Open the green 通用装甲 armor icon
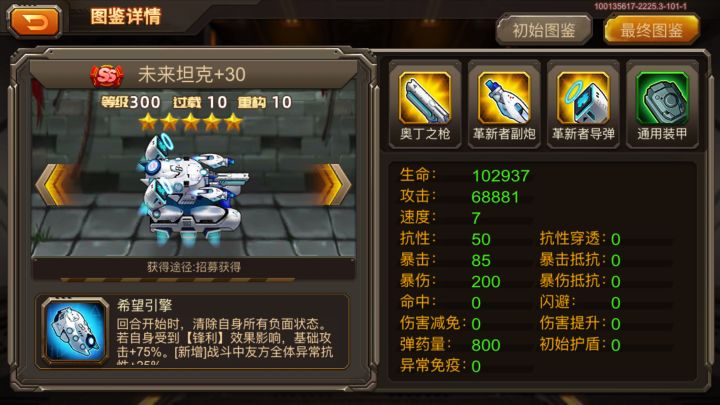This screenshot has height=405, width=720. [x=662, y=97]
